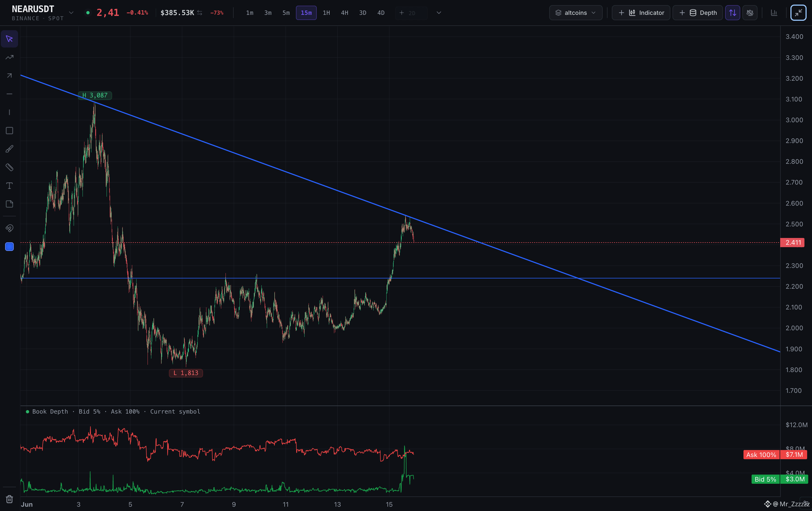Toggle the balance scale button
Viewport: 812px width, 511px height.
750,13
